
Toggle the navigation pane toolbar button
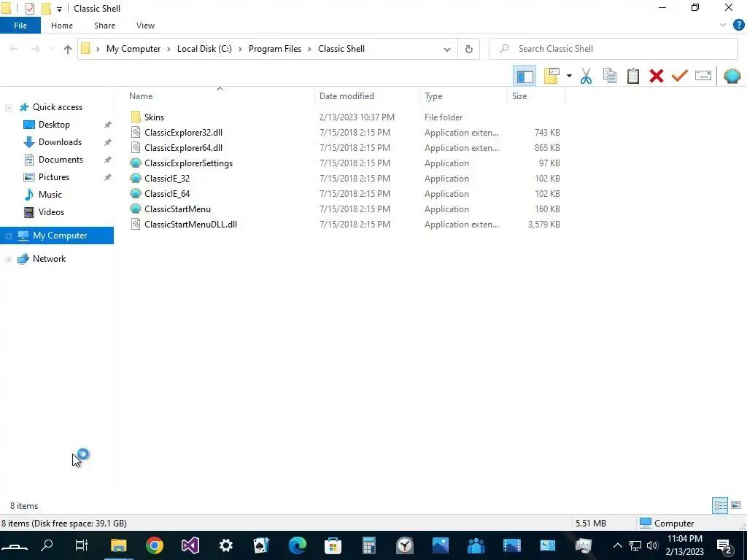coord(525,76)
